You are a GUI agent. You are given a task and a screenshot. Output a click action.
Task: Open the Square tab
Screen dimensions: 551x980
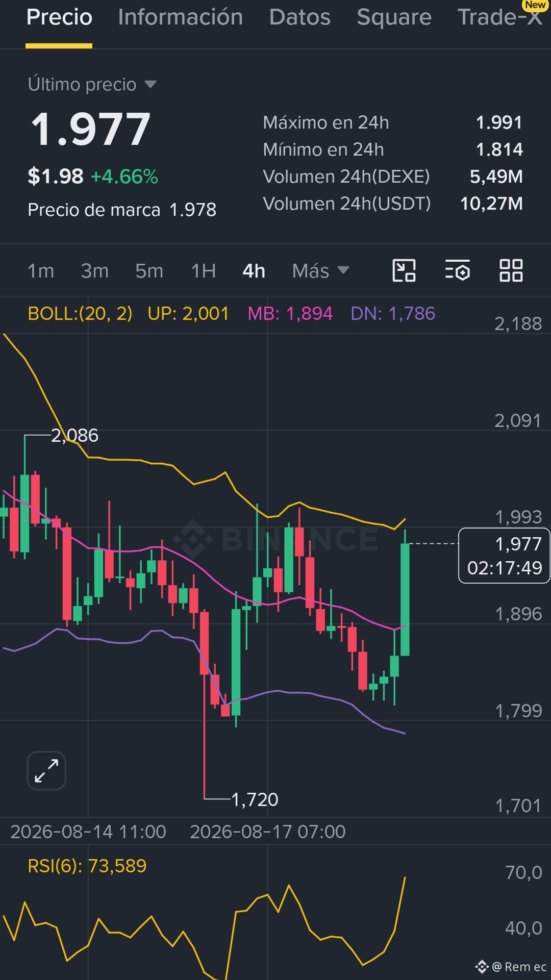click(394, 18)
